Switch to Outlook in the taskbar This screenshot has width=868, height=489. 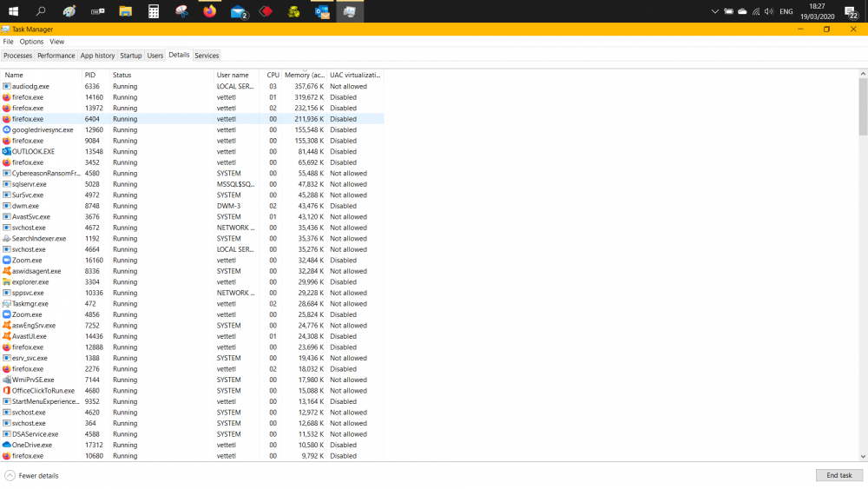click(x=322, y=11)
